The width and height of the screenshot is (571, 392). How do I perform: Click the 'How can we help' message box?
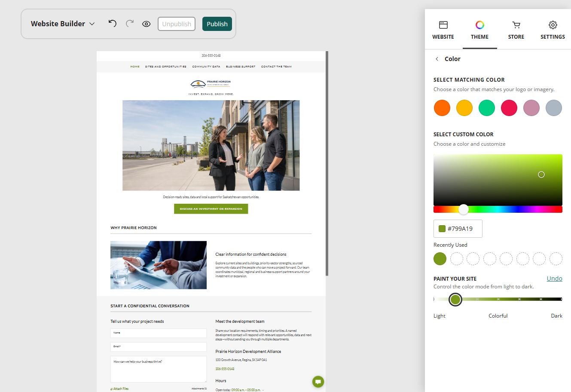[159, 369]
